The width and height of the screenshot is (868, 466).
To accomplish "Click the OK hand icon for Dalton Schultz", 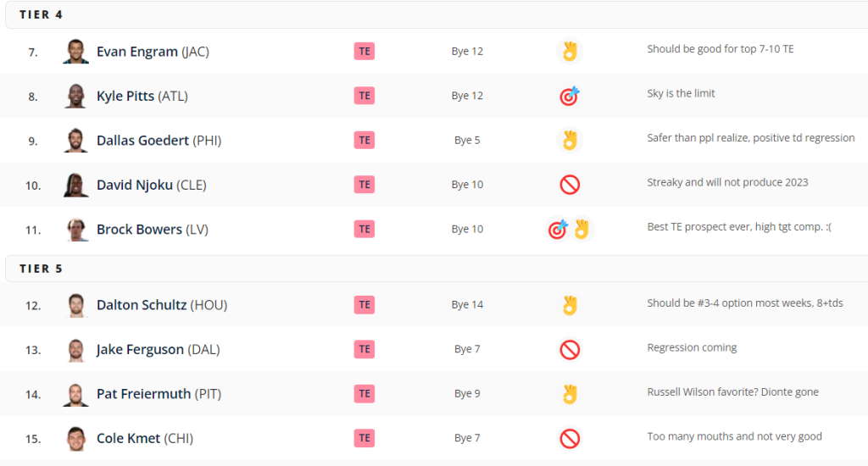I will (569, 305).
